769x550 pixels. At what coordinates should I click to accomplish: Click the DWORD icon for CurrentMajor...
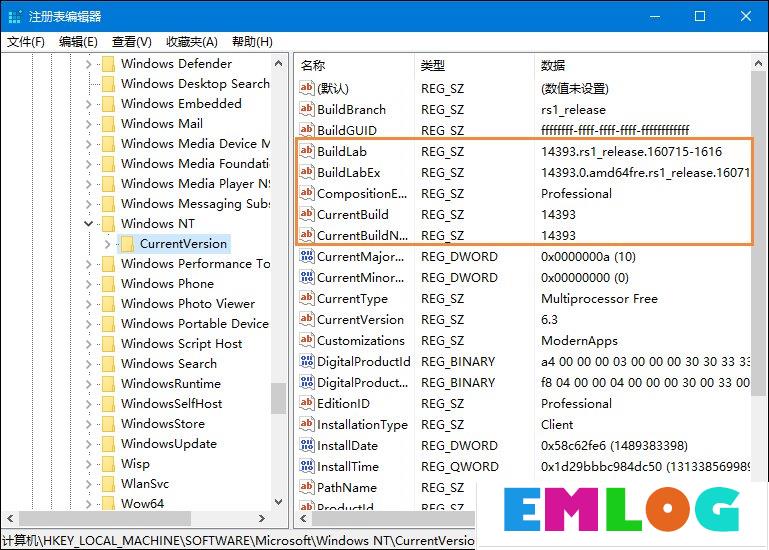pos(307,256)
